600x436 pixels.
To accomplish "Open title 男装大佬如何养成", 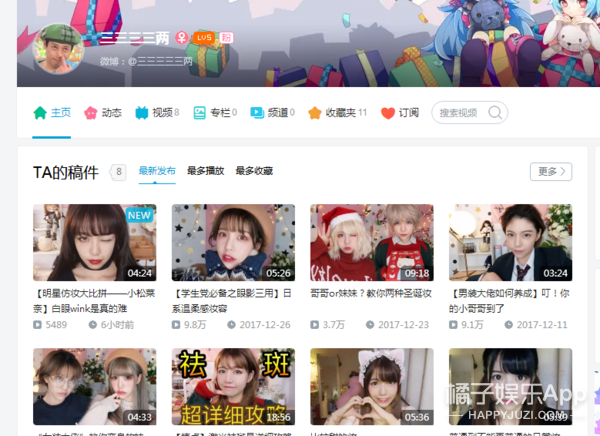I will (x=509, y=301).
